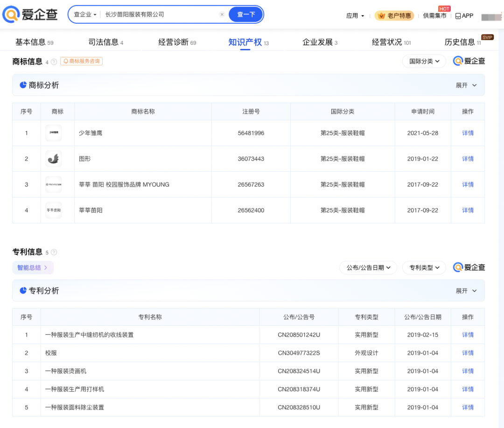Click the 爱企查 logo at top left
504x428 pixels.
[x=30, y=14]
